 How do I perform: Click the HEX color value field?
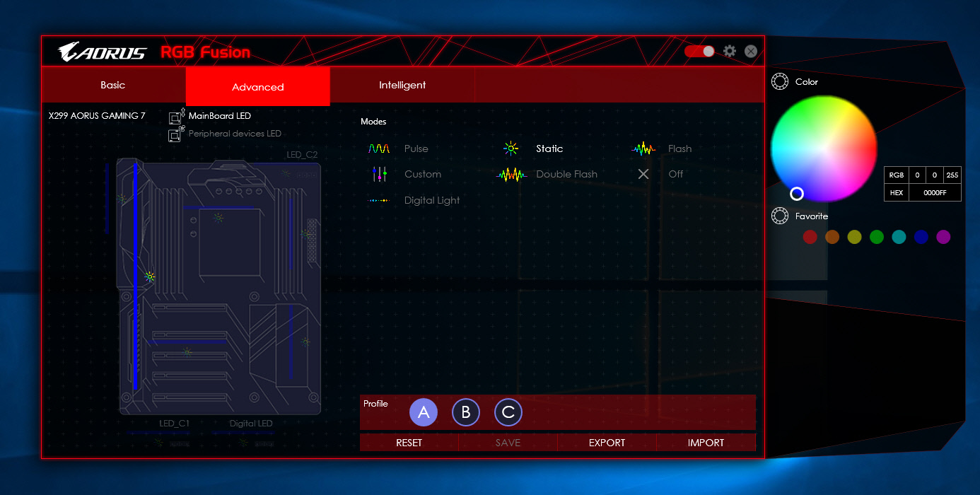pyautogui.click(x=934, y=192)
